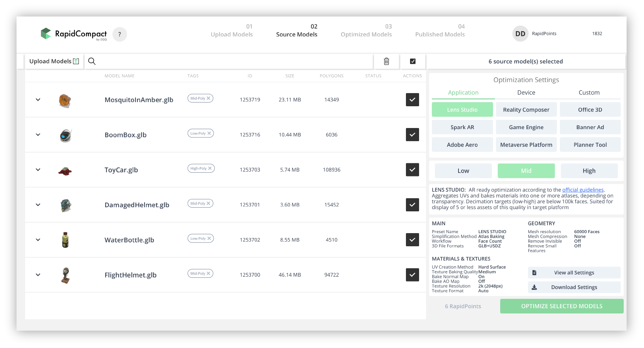
Task: Switch to the Device settings tab
Action: (526, 92)
